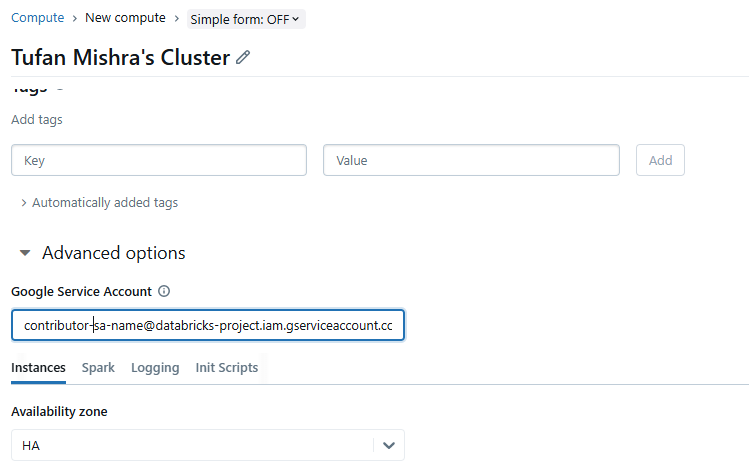Click the Google Service Account info icon
Viewport: 749px width, 473px height.
tap(164, 292)
